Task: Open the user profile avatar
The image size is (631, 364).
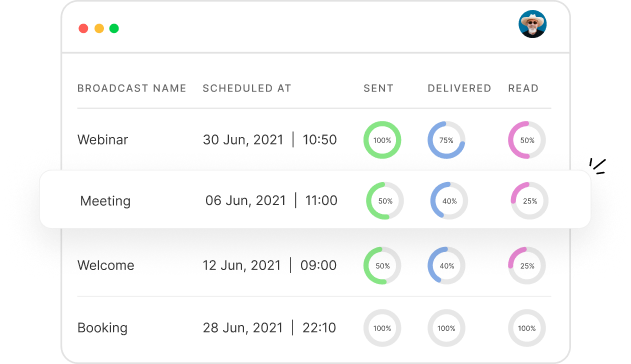Action: 532,24
